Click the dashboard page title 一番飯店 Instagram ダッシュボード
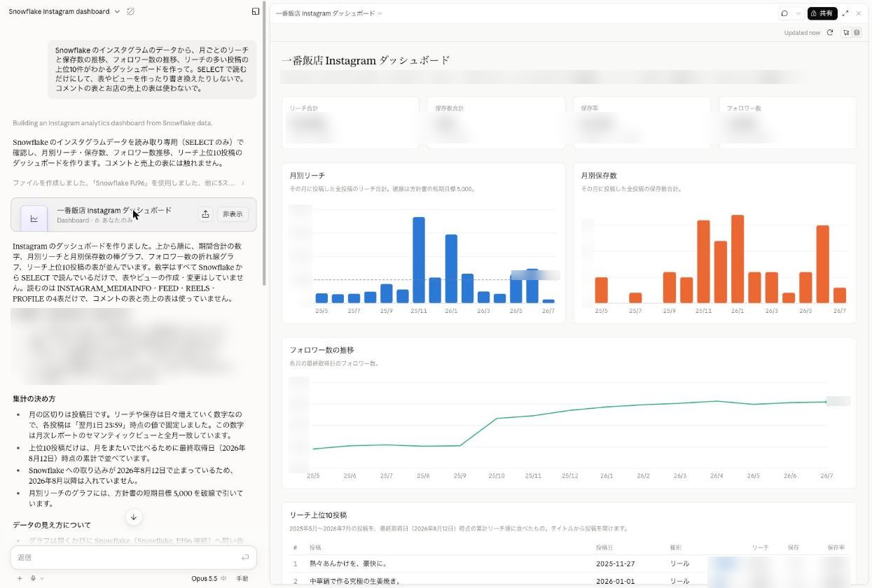Screen dimensions: 872x588 click(365, 61)
